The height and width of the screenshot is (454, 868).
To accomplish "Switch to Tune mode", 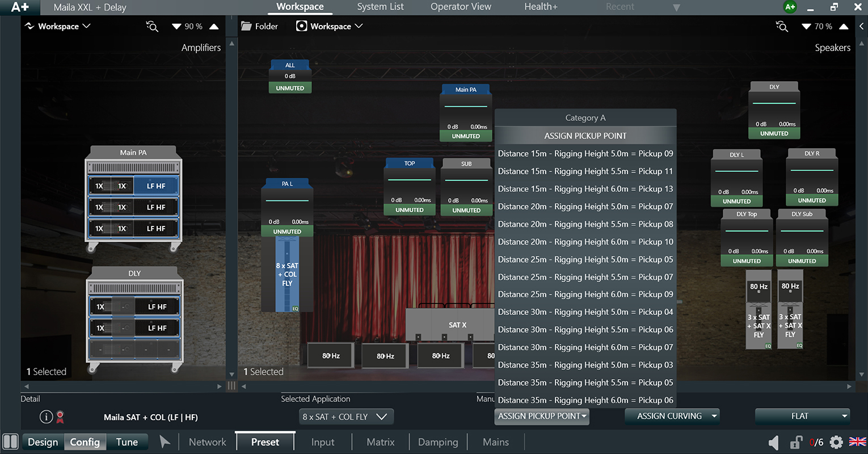I will 127,442.
